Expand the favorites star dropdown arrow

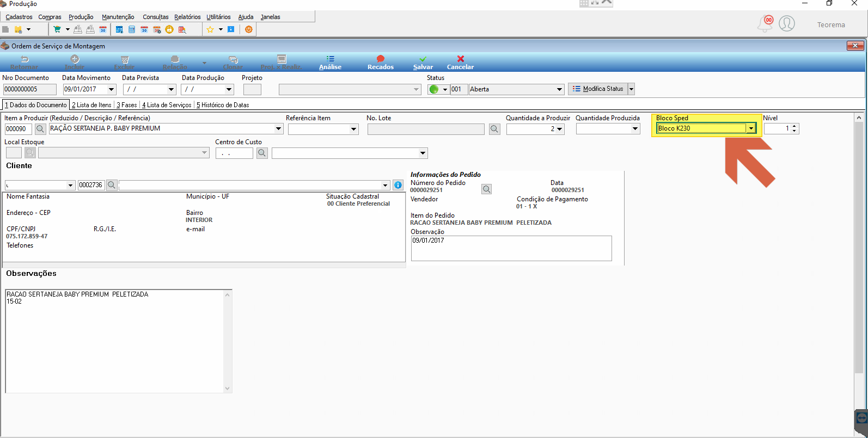pos(221,29)
